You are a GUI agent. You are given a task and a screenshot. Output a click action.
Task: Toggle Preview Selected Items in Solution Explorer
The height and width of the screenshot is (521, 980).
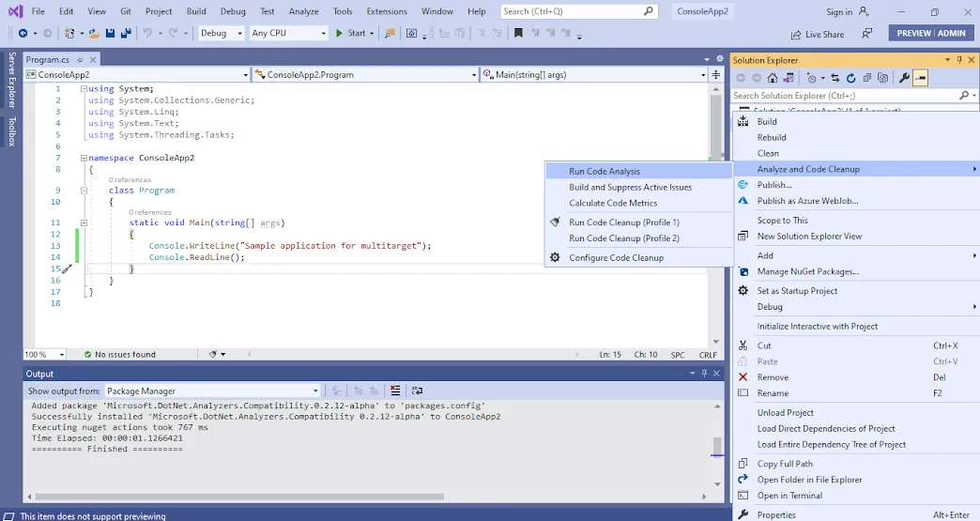pyautogui.click(x=920, y=78)
